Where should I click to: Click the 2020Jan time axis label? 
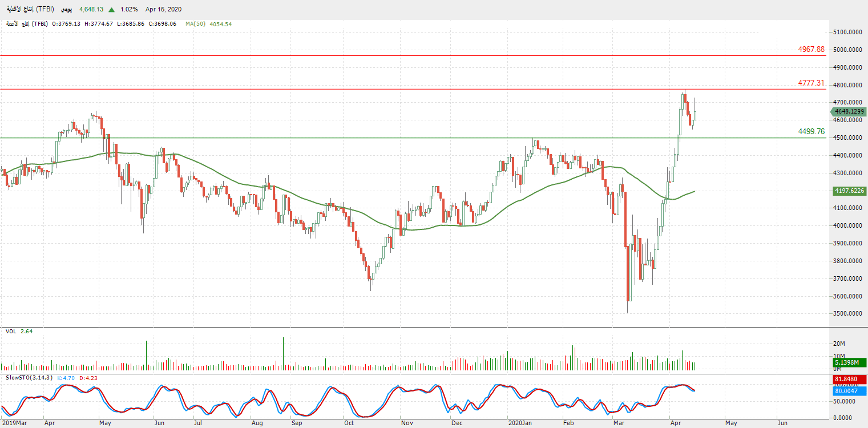tap(520, 423)
